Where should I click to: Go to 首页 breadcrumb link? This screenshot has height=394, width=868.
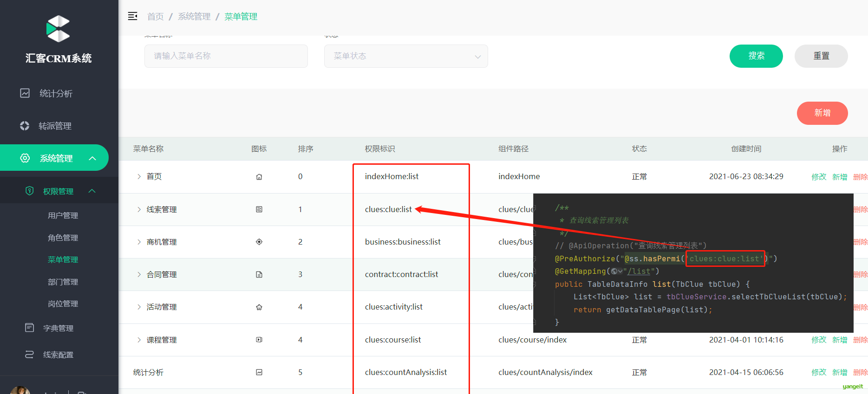point(156,17)
